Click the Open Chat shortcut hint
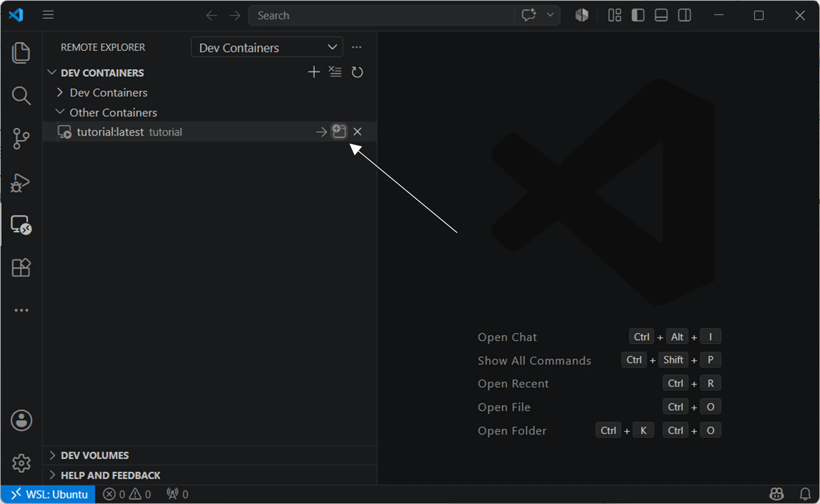Image resolution: width=820 pixels, height=504 pixels. pos(507,337)
